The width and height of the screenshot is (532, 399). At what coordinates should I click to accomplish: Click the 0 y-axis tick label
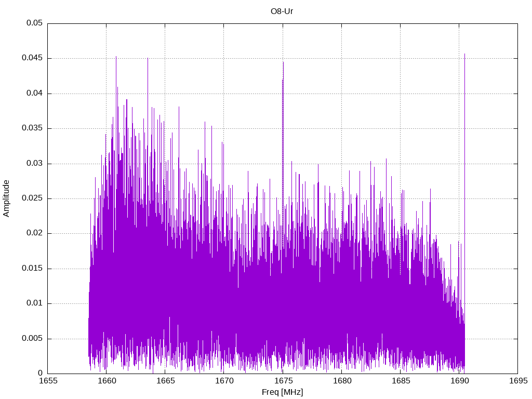(x=41, y=373)
